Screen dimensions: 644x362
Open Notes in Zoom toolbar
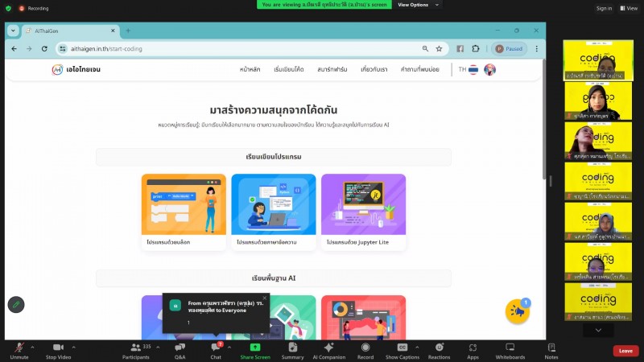tap(551, 351)
